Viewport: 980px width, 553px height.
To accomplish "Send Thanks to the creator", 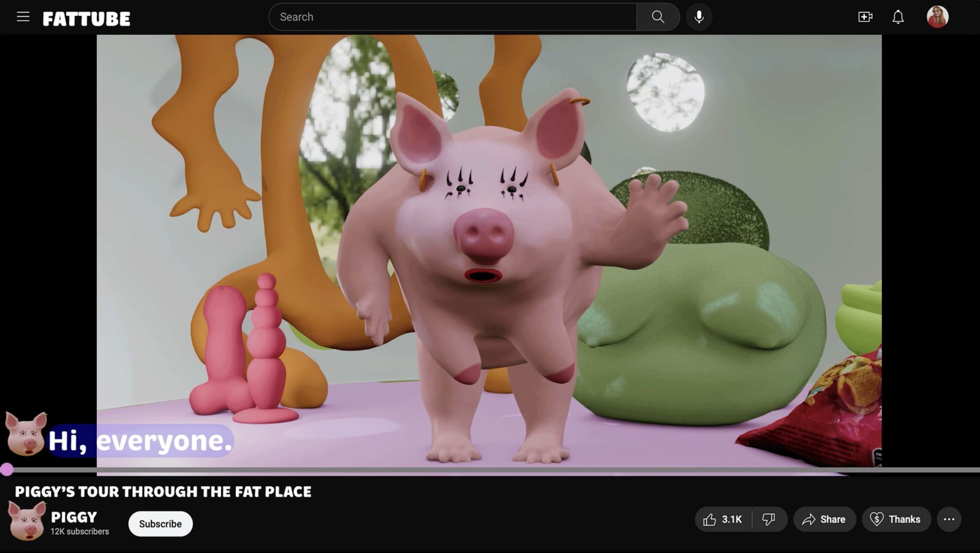I will click(x=896, y=519).
